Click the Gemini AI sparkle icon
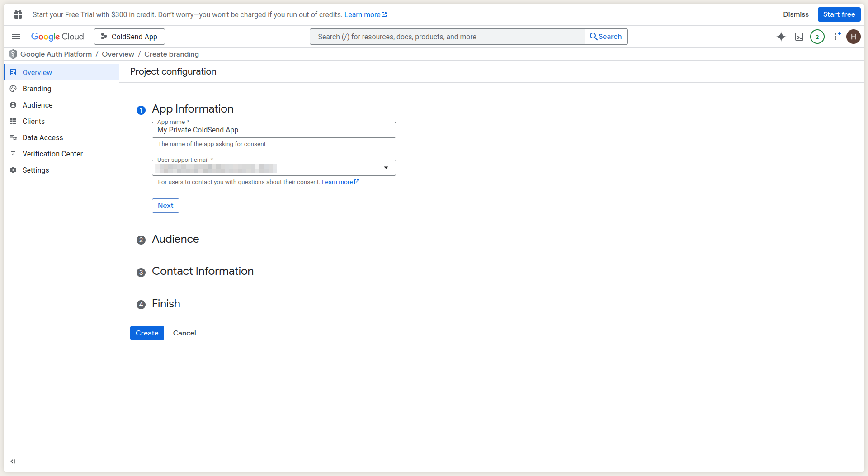This screenshot has width=868, height=476. [x=781, y=37]
